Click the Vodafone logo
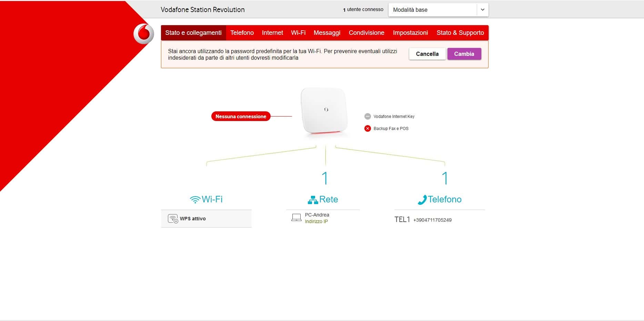This screenshot has width=644, height=321. tap(143, 33)
